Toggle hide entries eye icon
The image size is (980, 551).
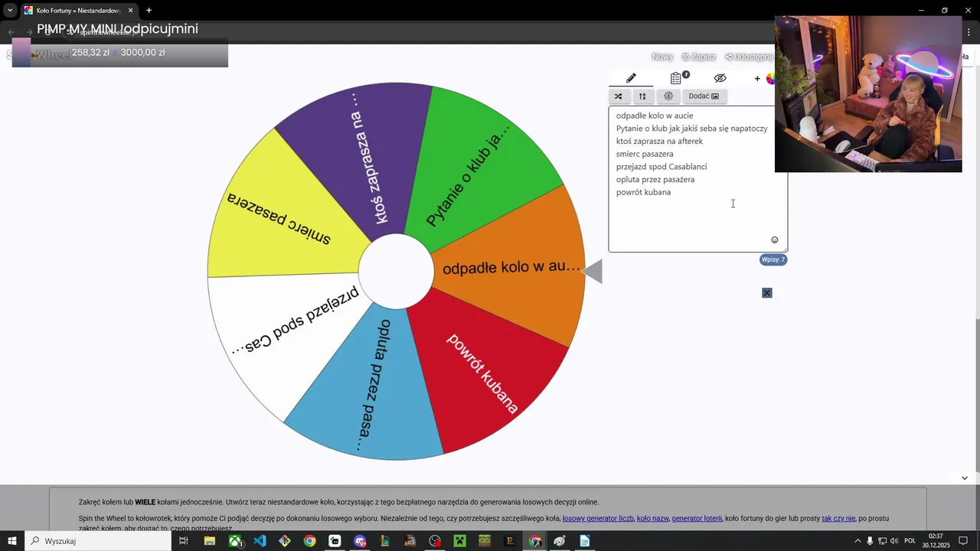[720, 78]
